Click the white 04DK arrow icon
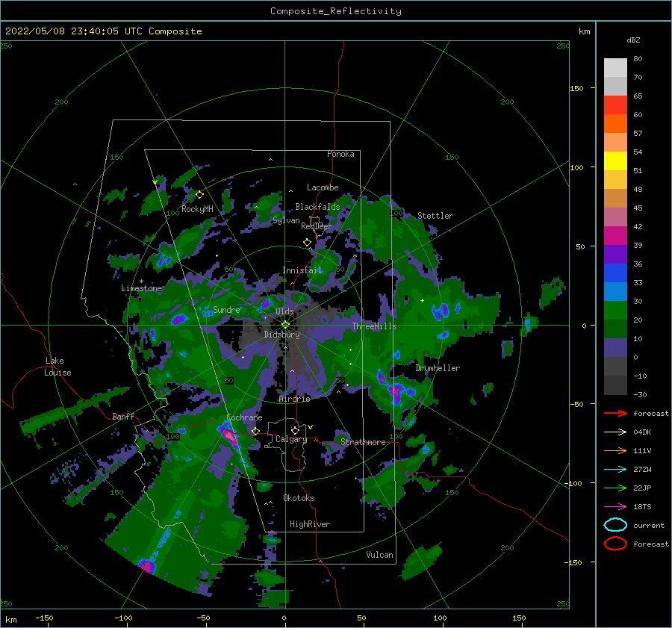This screenshot has height=628, width=672. coord(615,432)
